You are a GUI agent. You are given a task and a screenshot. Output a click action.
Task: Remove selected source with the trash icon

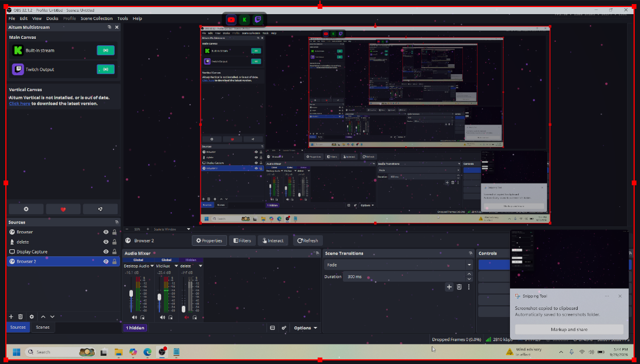click(x=21, y=317)
